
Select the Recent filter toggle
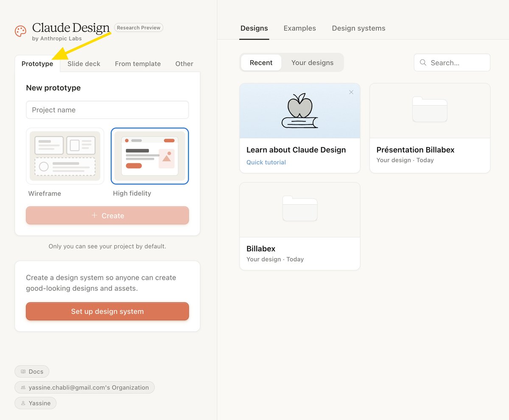click(x=261, y=63)
